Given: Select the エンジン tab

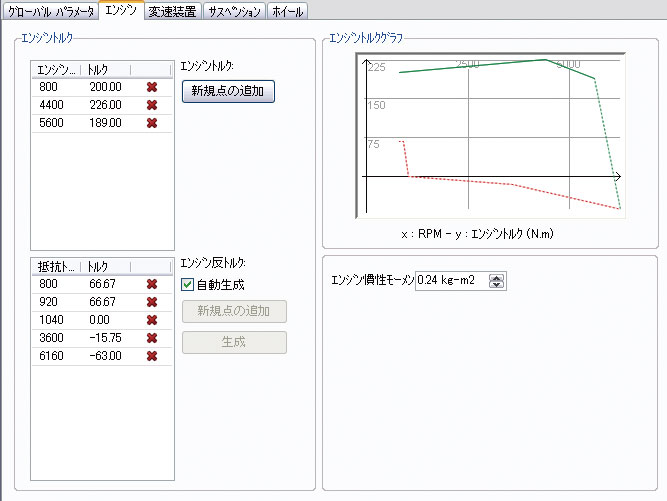Looking at the screenshot, I should [x=121, y=10].
